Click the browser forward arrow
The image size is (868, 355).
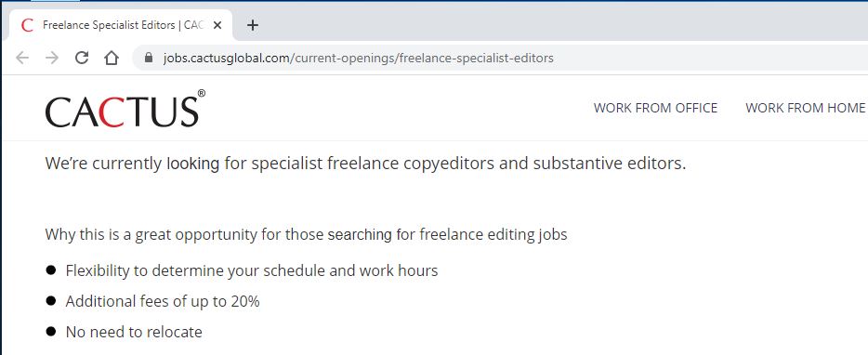click(x=52, y=58)
